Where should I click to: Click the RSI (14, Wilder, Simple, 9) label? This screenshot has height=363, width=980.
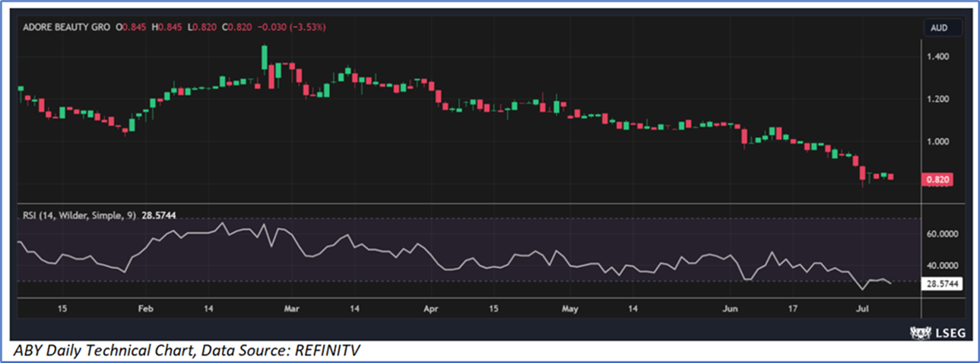pos(79,216)
